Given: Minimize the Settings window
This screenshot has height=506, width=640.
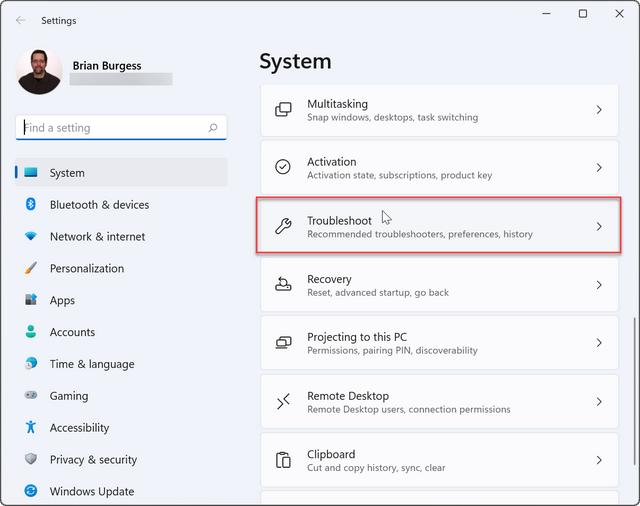Looking at the screenshot, I should [x=546, y=14].
